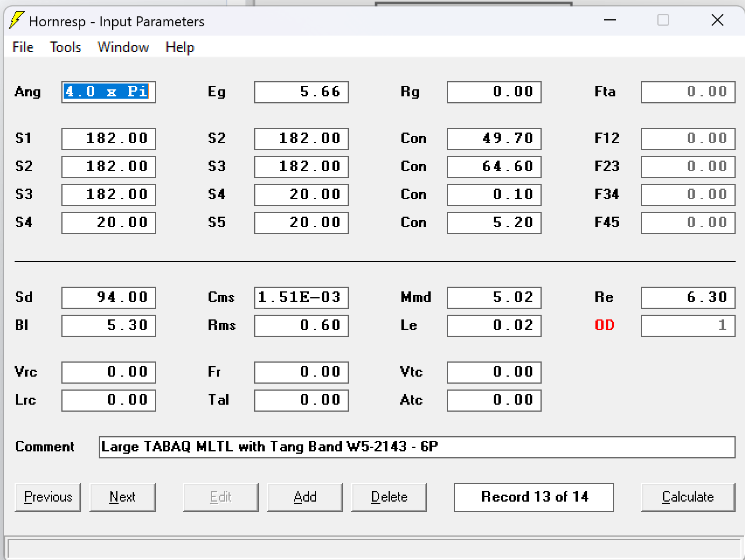This screenshot has width=745, height=560.
Task: Go to the Next record
Action: pos(123,497)
